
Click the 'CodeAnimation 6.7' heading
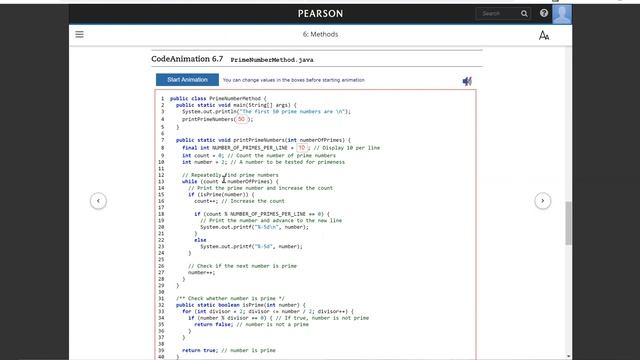(187, 59)
